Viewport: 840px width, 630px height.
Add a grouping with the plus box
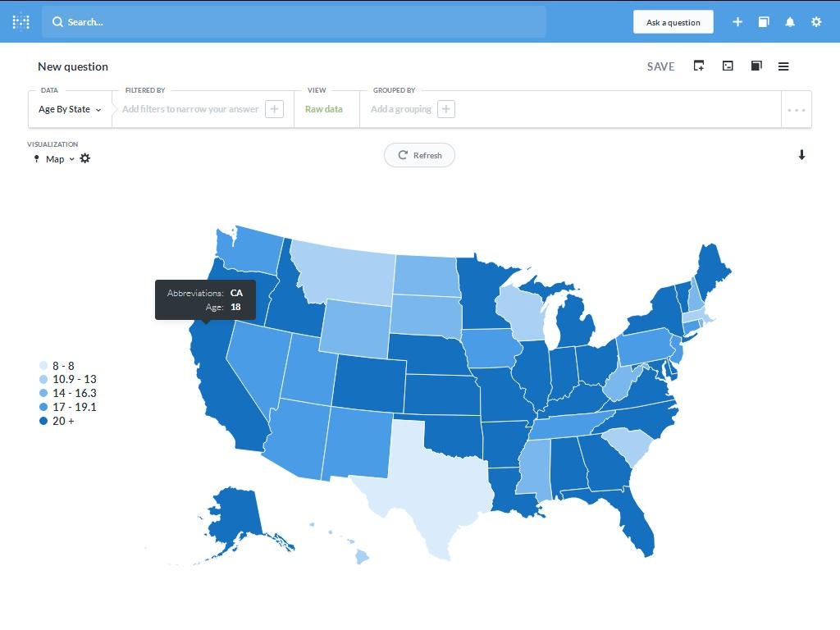(446, 109)
